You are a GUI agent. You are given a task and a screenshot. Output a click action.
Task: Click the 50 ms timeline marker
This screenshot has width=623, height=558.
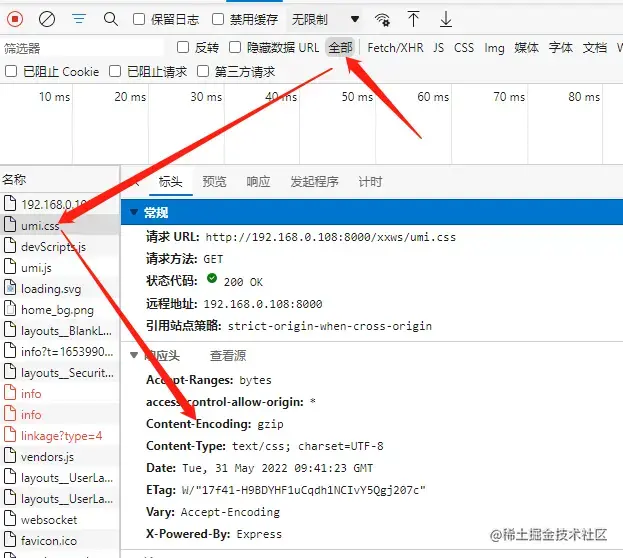[357, 97]
